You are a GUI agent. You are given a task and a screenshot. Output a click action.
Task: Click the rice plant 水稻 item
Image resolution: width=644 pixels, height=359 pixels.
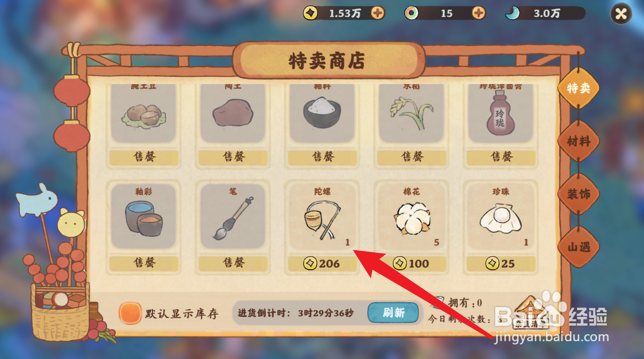coord(412,113)
